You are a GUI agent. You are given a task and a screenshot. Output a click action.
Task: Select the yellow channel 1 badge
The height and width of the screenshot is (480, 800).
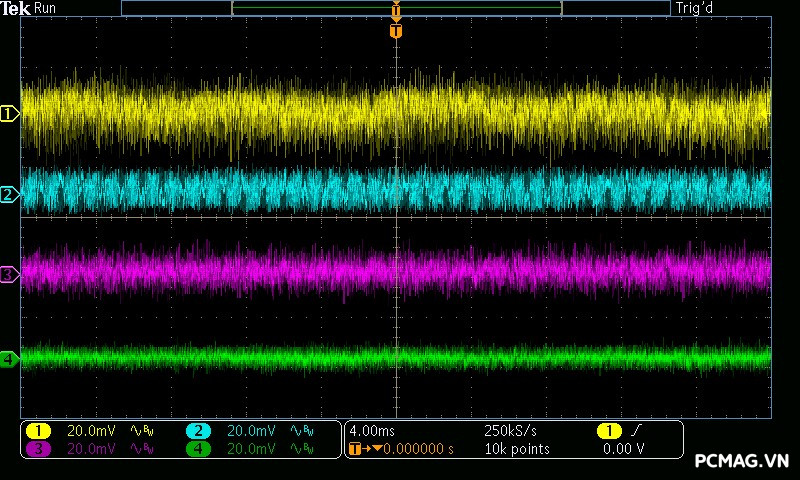(38, 430)
